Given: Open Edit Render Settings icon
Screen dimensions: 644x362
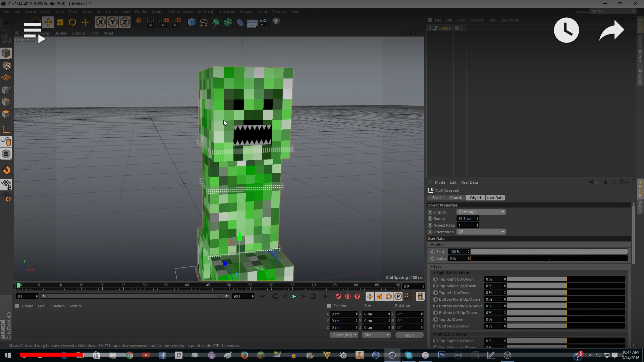Looking at the screenshot, I should click(176, 22).
